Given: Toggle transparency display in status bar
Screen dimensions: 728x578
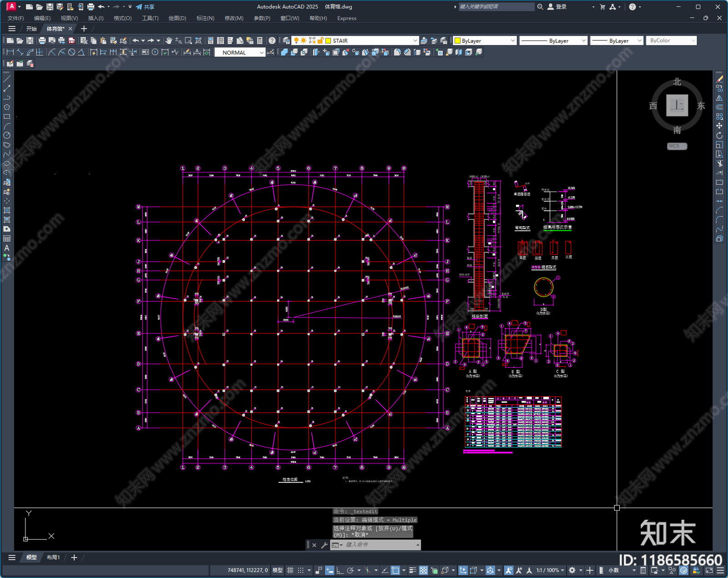Looking at the screenshot, I should coord(424,570).
